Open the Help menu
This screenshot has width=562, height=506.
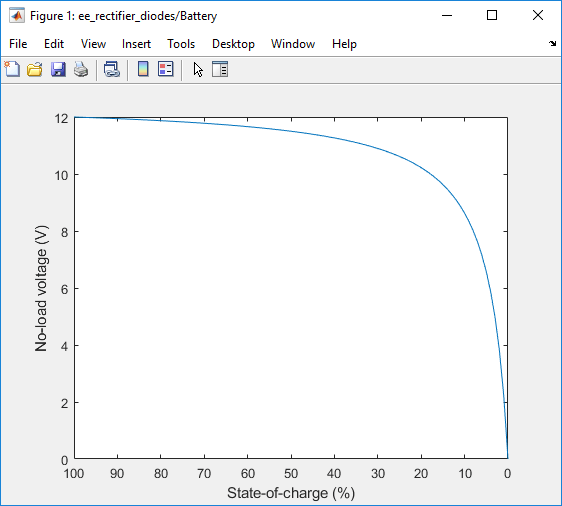click(x=344, y=44)
